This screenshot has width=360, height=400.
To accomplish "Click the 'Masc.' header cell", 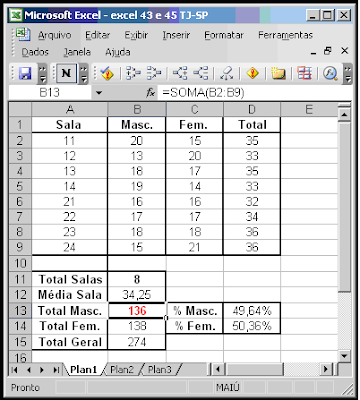I will [137, 124].
